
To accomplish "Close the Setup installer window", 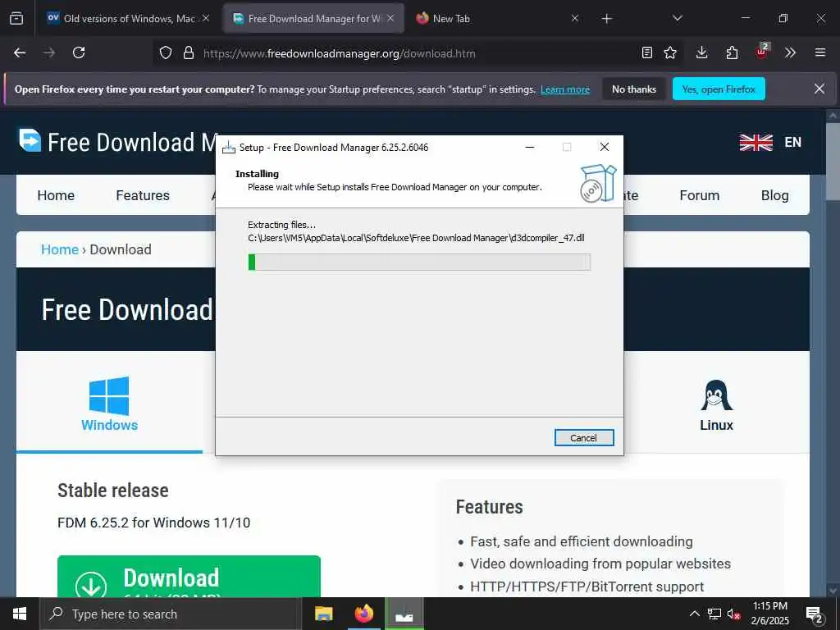I will [x=605, y=148].
